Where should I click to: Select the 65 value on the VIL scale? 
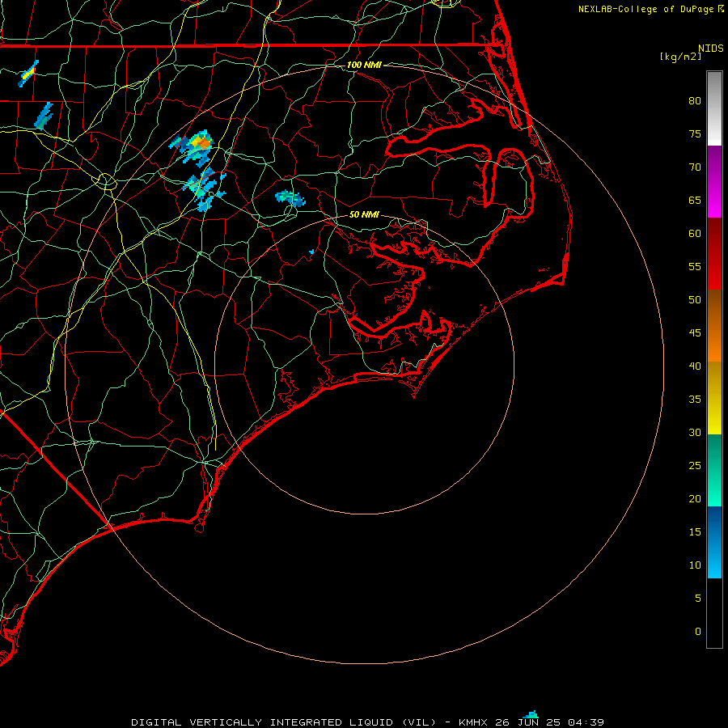tap(695, 201)
